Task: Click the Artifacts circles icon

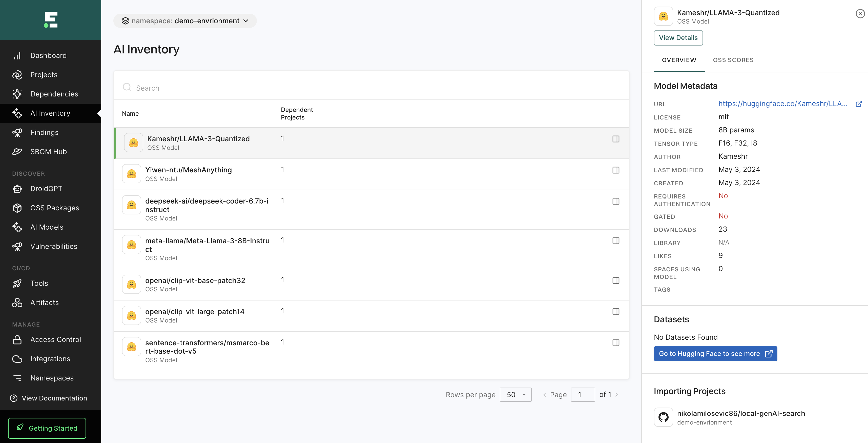Action: click(x=17, y=303)
